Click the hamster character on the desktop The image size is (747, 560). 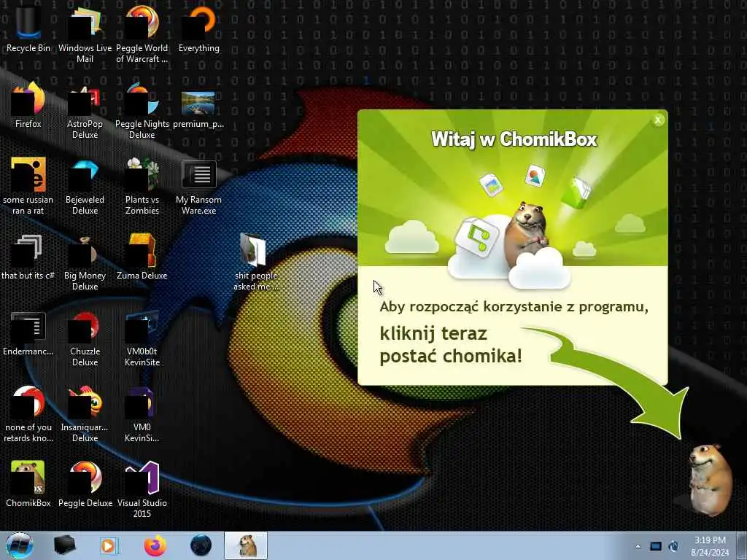point(710,479)
